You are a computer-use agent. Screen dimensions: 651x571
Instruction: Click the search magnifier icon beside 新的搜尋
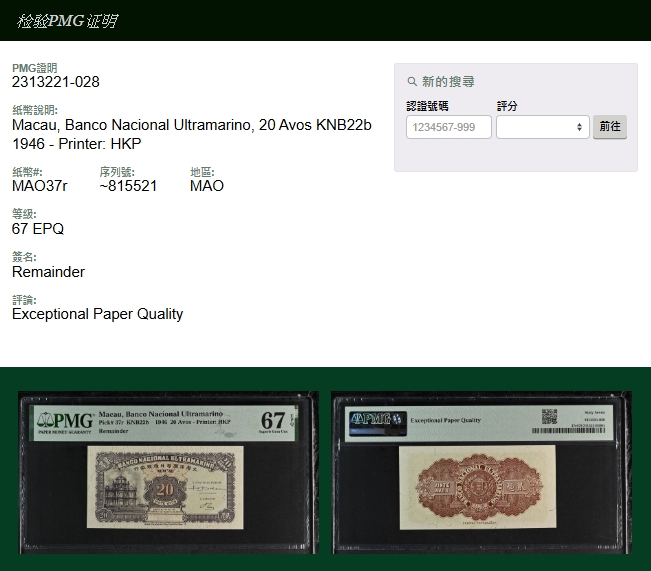pos(412,81)
